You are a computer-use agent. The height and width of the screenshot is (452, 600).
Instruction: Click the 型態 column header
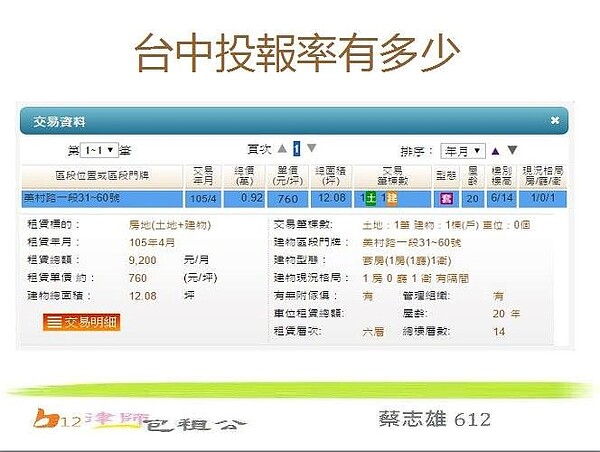pos(446,176)
